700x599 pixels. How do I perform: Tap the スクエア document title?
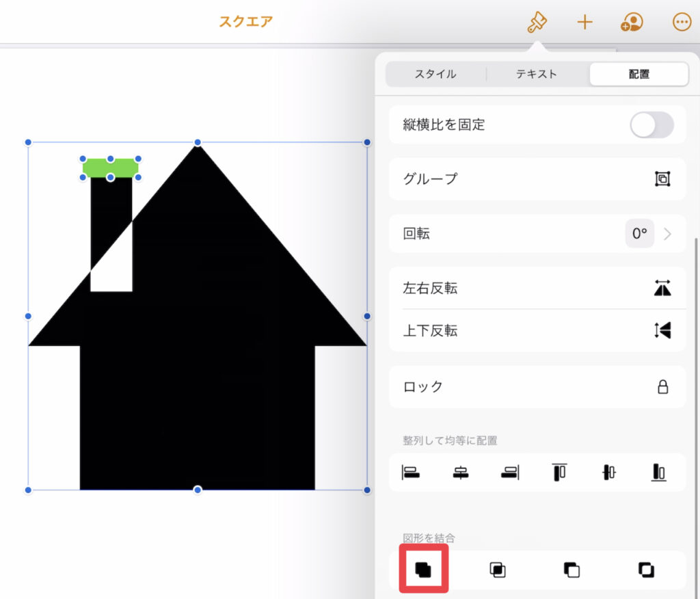pyautogui.click(x=246, y=21)
